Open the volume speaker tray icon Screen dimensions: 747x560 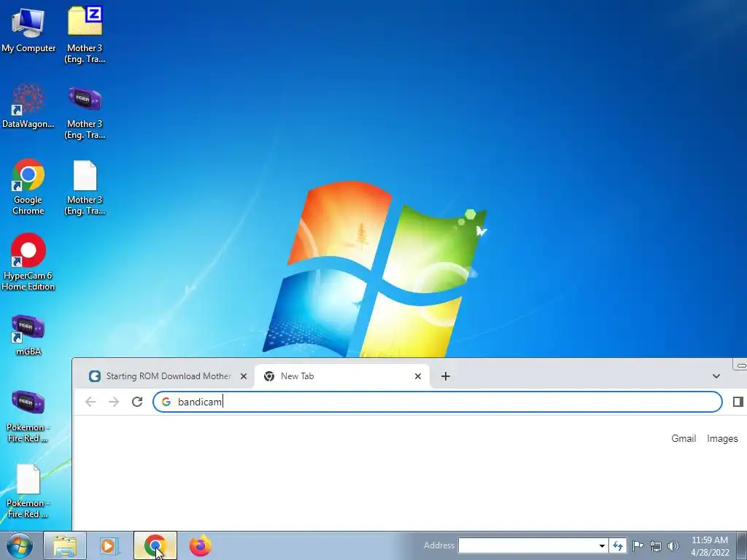point(673,546)
